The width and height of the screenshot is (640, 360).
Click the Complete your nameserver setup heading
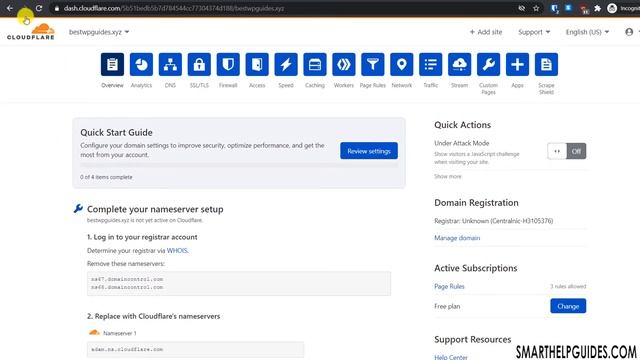click(155, 209)
